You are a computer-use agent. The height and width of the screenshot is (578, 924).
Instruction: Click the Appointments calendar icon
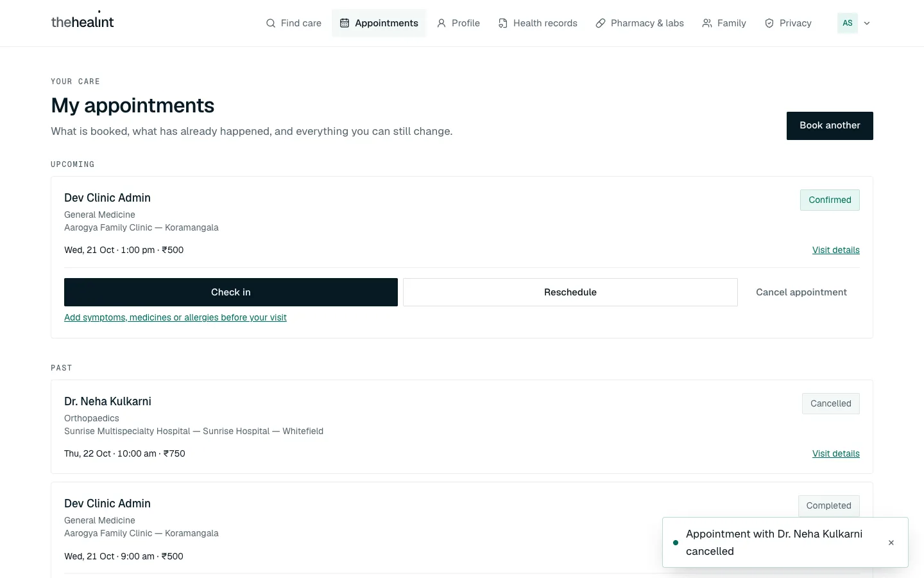coord(345,23)
